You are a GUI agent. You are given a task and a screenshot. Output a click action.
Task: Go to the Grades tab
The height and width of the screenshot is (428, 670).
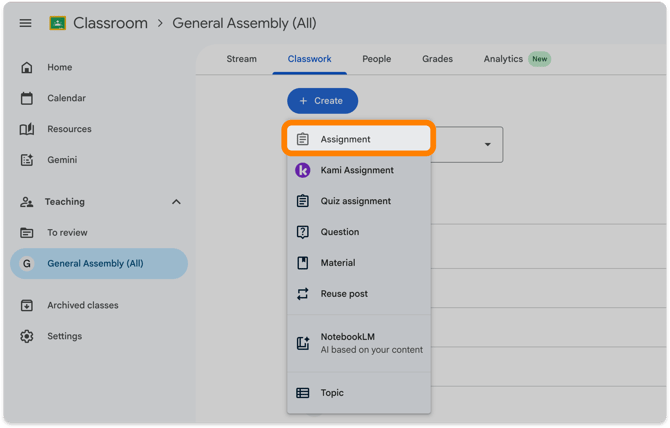(x=438, y=59)
